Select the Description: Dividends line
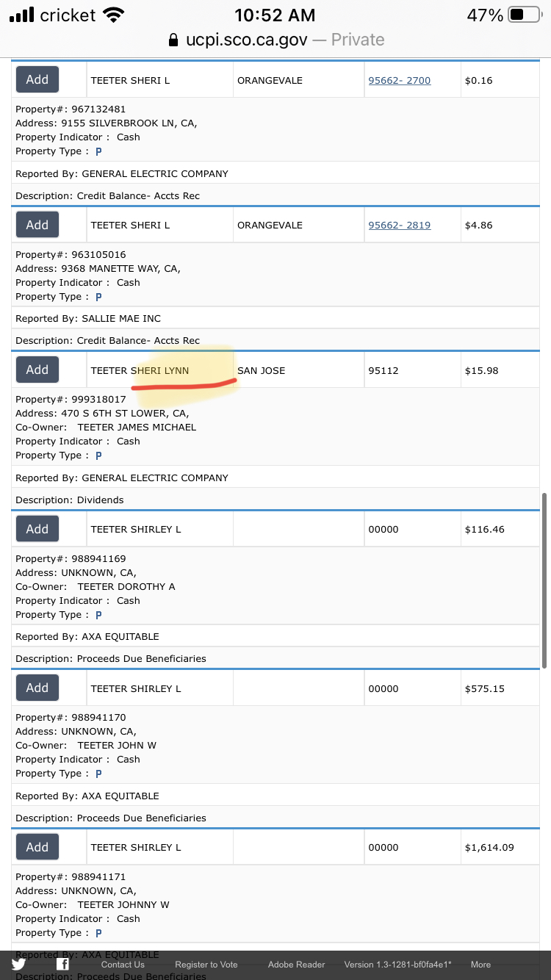The height and width of the screenshot is (980, 551). pos(70,500)
